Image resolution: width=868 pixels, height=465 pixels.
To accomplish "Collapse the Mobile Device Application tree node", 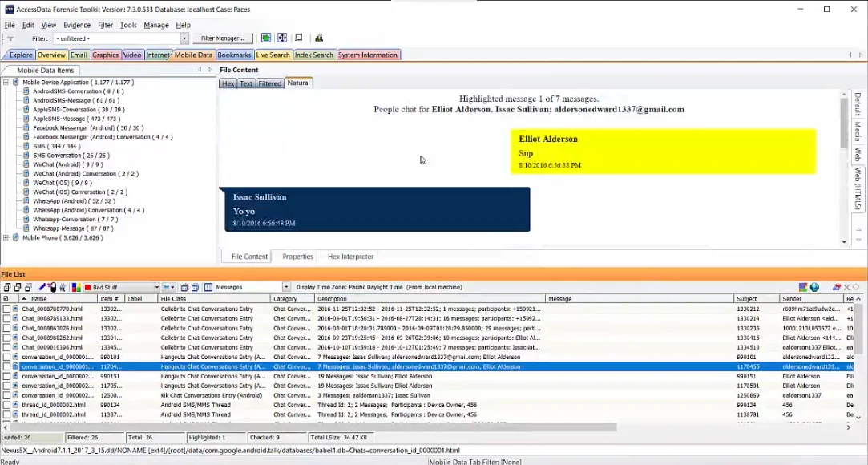I will (x=6, y=82).
